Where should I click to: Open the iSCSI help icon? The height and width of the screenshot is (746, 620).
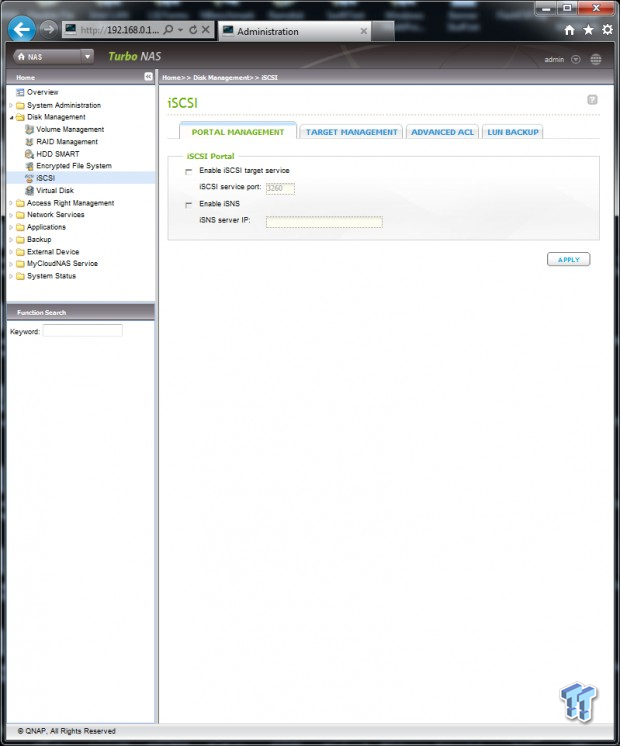click(x=592, y=99)
